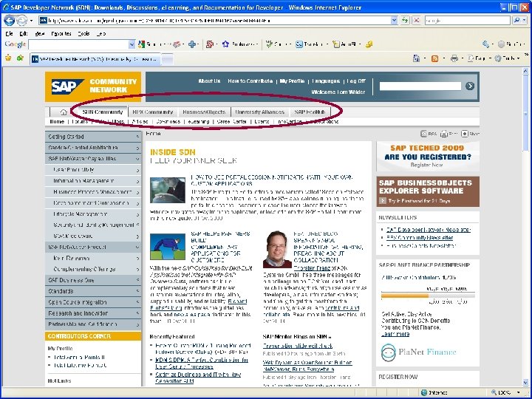Click the Google toolbar blue plus icon
This screenshot has width=532, height=399.
192,44
